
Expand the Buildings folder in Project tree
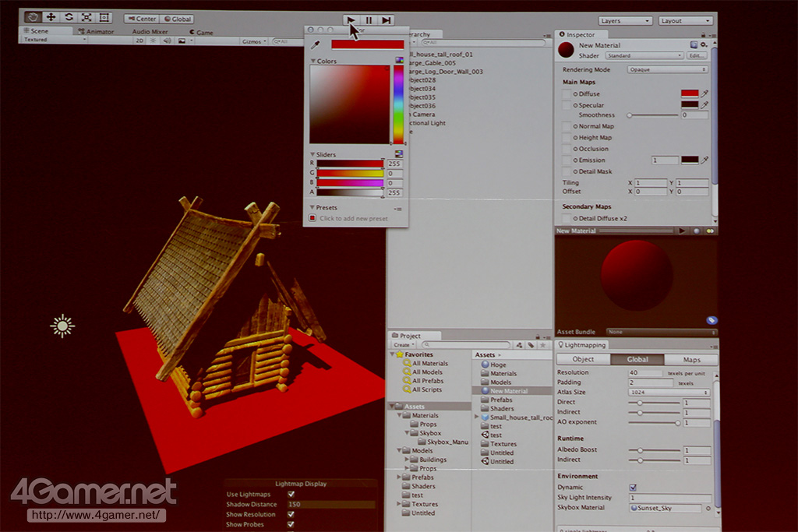click(407, 460)
